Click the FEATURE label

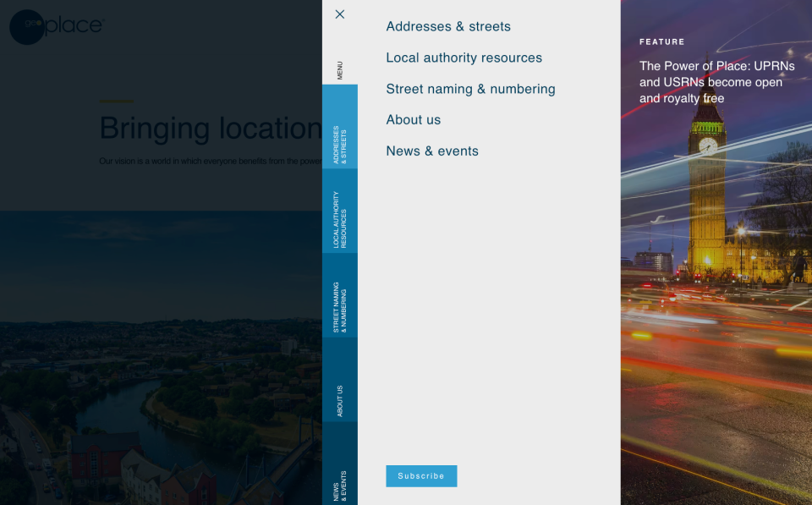[x=661, y=42]
